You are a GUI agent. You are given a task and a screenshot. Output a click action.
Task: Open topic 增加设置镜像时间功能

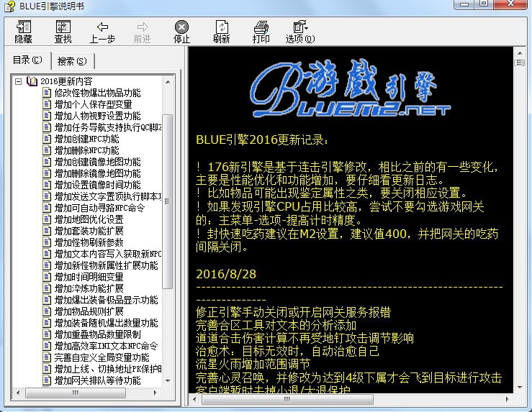coord(97,185)
